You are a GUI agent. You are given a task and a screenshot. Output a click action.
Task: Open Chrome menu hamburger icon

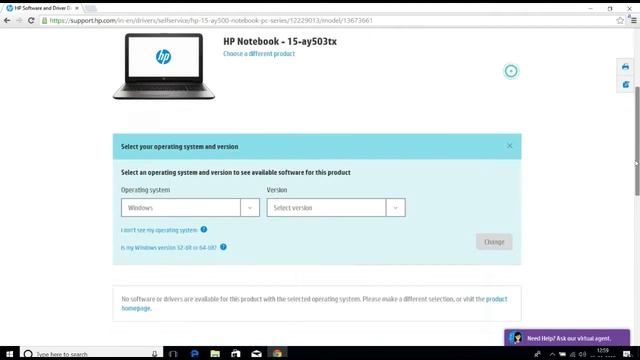click(x=633, y=20)
